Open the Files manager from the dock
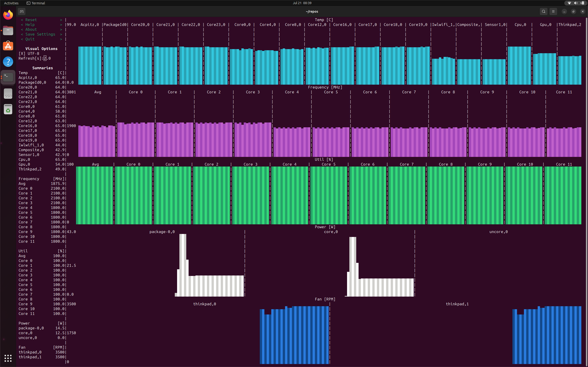 (8, 31)
